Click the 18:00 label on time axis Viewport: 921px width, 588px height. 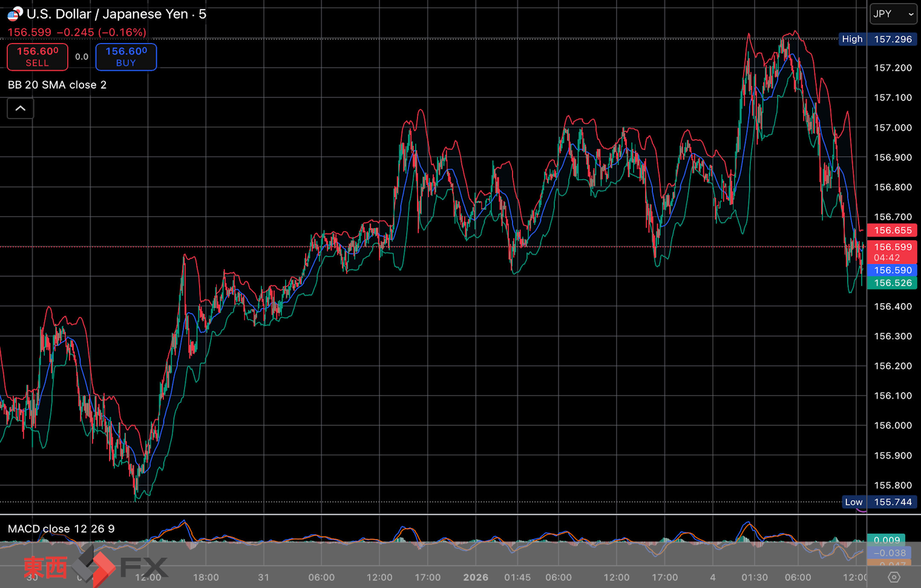point(206,577)
